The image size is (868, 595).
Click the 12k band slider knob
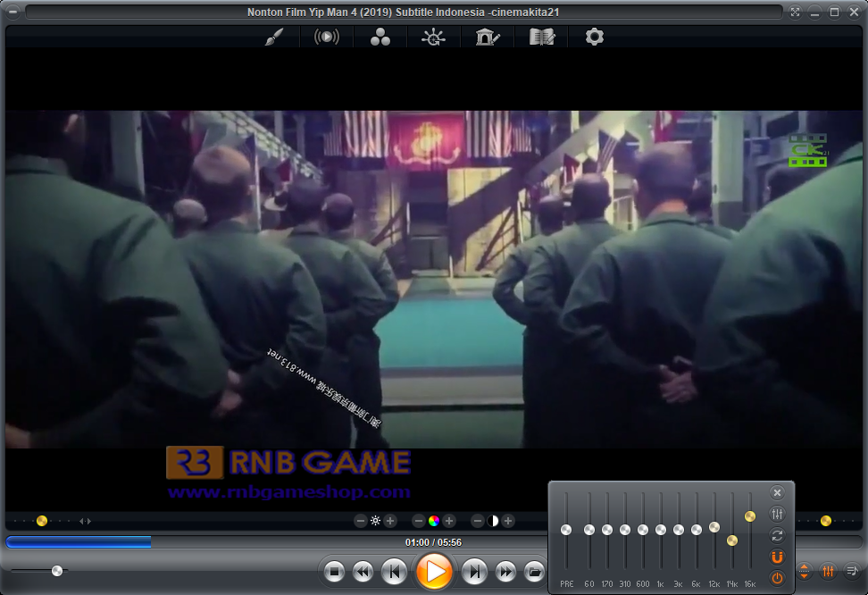tap(714, 527)
